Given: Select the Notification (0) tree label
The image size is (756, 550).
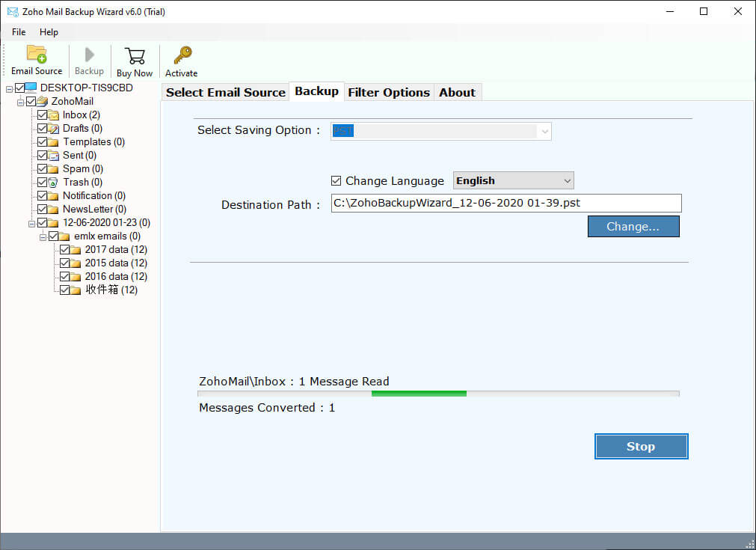Looking at the screenshot, I should (94, 196).
